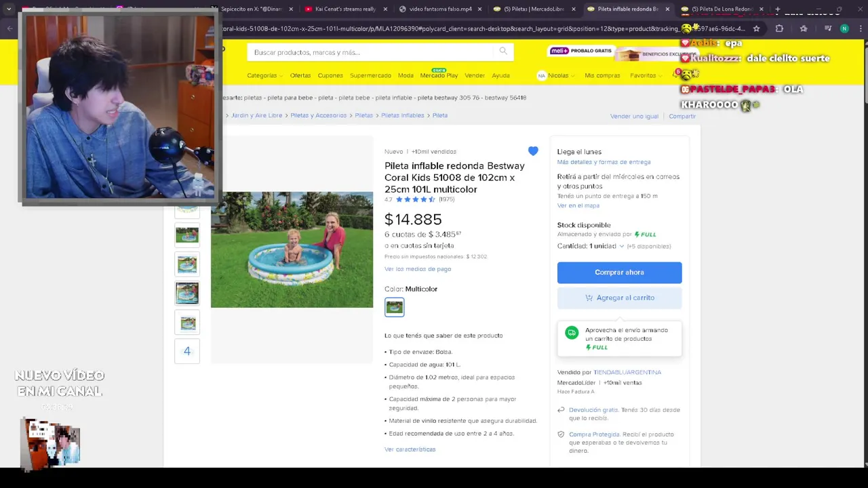Open Ver características link

410,449
